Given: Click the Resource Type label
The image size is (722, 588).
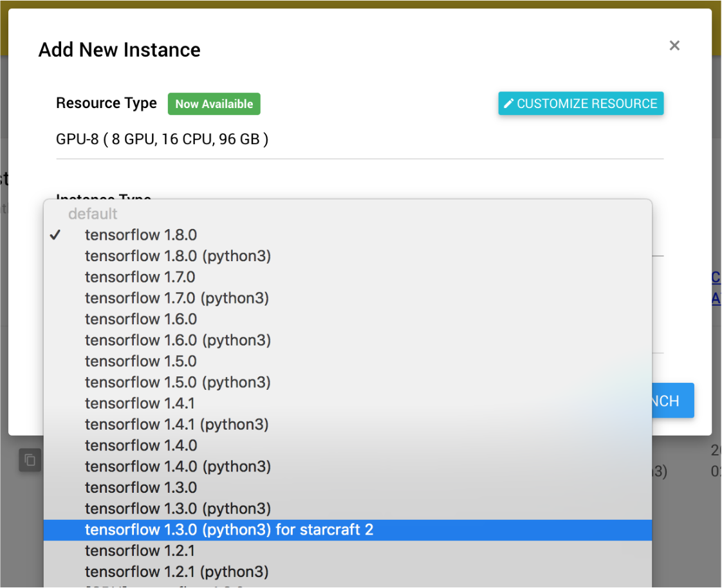Looking at the screenshot, I should [x=106, y=103].
